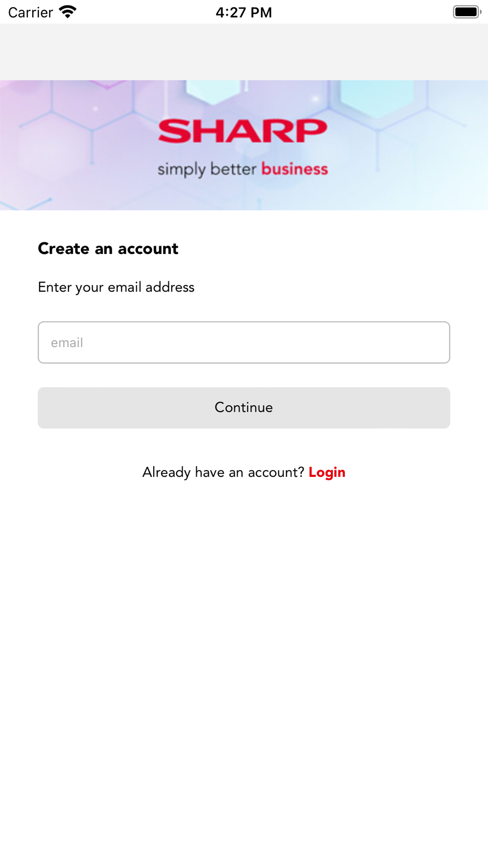488x868 pixels.
Task: Tap the hexagon pattern banner background
Action: click(x=73, y=146)
